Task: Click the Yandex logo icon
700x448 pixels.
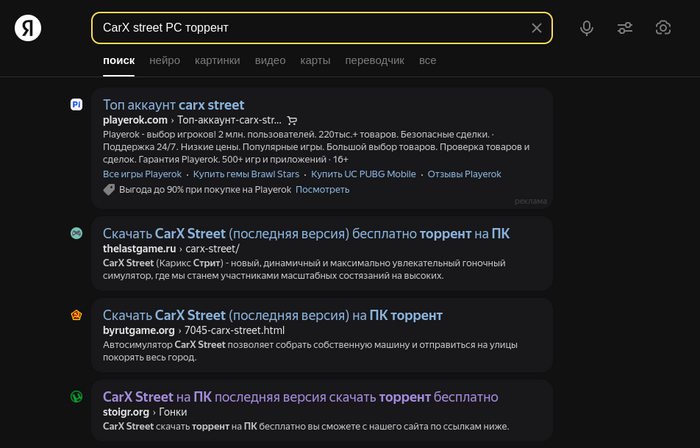Action: [28, 28]
